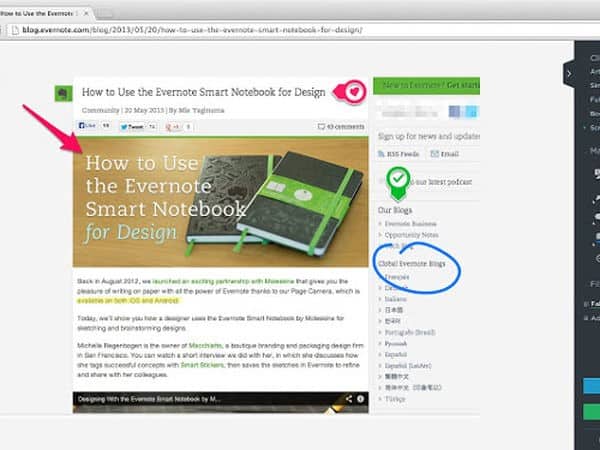The width and height of the screenshot is (600, 450).
Task: Open the Macchiatto link
Action: pos(205,346)
